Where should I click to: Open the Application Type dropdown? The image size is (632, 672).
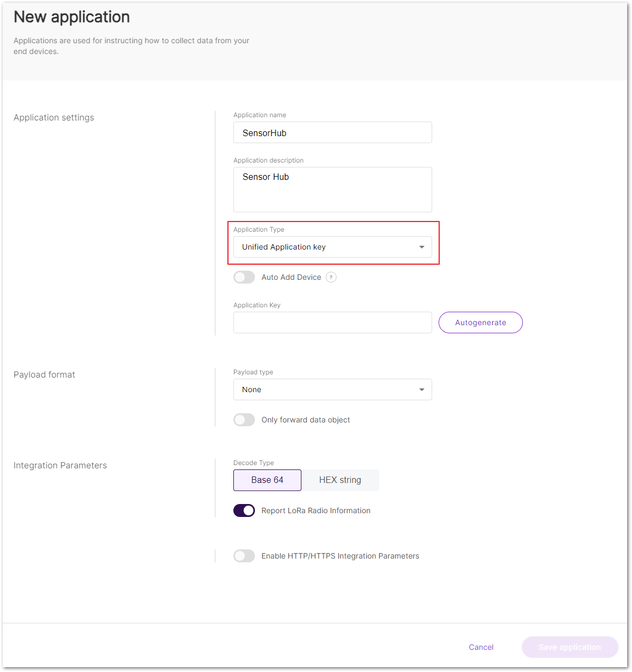[x=333, y=247]
